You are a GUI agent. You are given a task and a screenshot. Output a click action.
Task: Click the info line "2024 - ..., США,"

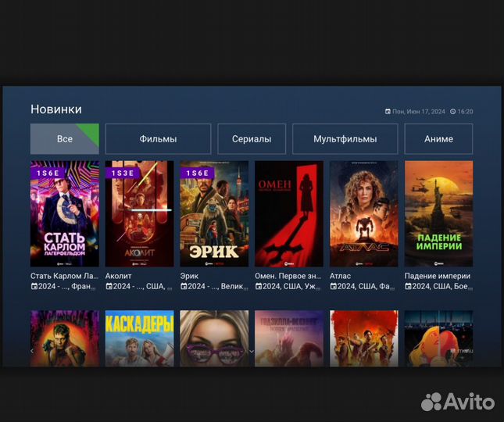(141, 286)
